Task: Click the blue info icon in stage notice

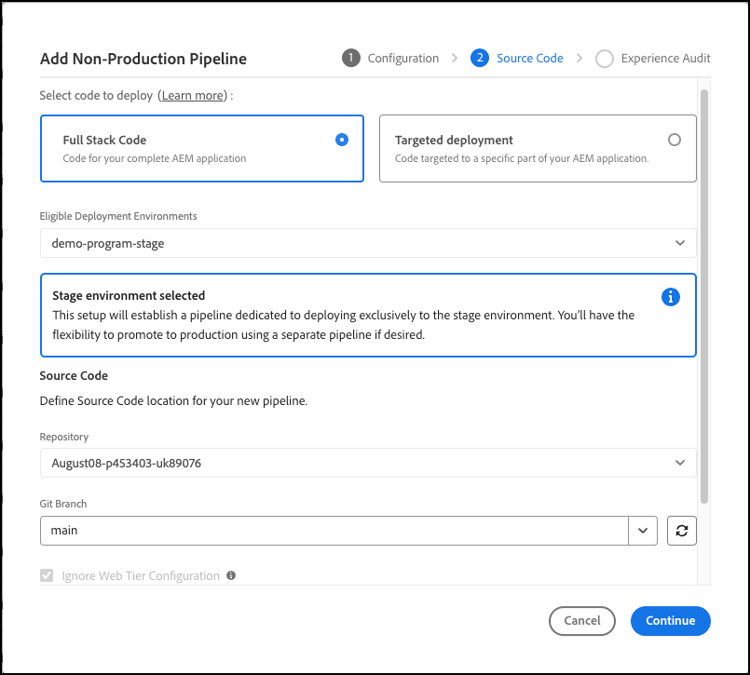Action: click(671, 297)
